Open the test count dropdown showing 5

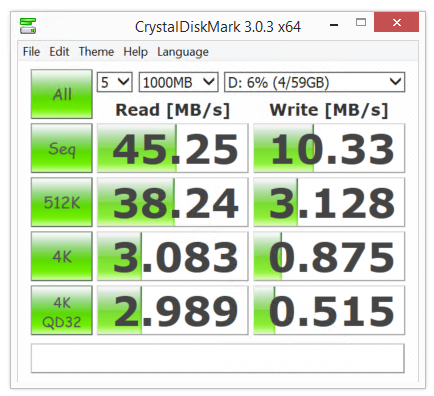tap(115, 82)
